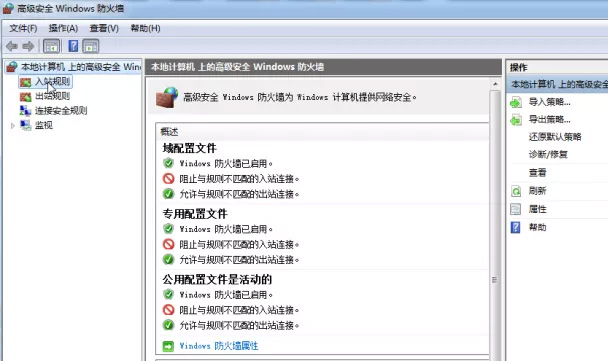
Task: Click 帮助 in the actions pane
Action: pyautogui.click(x=537, y=227)
